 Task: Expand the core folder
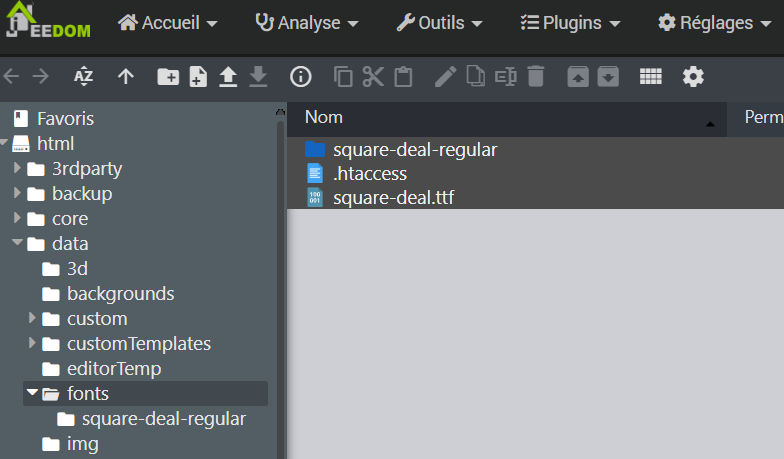click(17, 218)
